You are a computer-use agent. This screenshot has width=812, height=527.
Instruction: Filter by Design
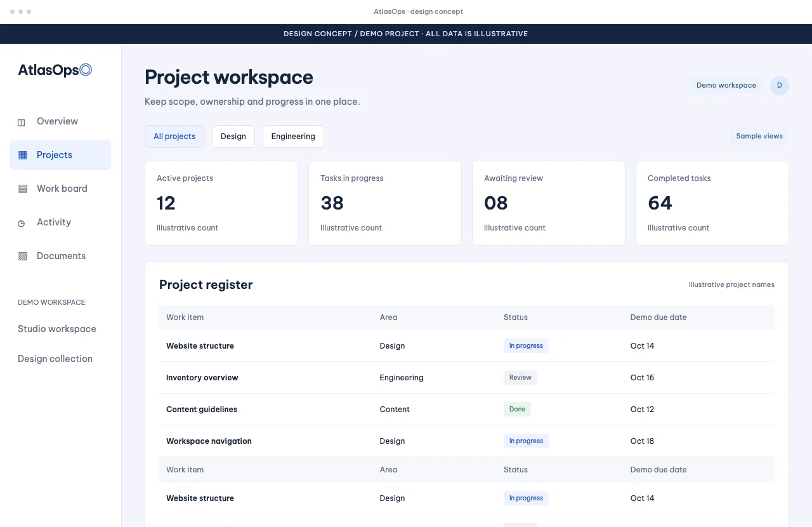tap(233, 137)
